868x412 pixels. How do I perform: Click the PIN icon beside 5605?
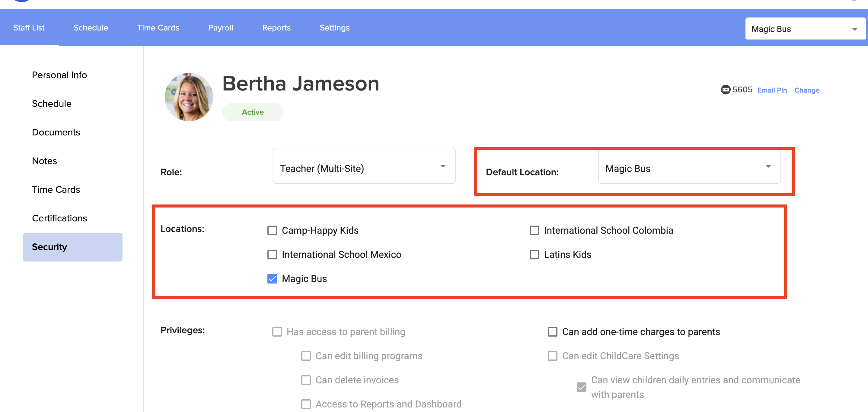(x=725, y=90)
